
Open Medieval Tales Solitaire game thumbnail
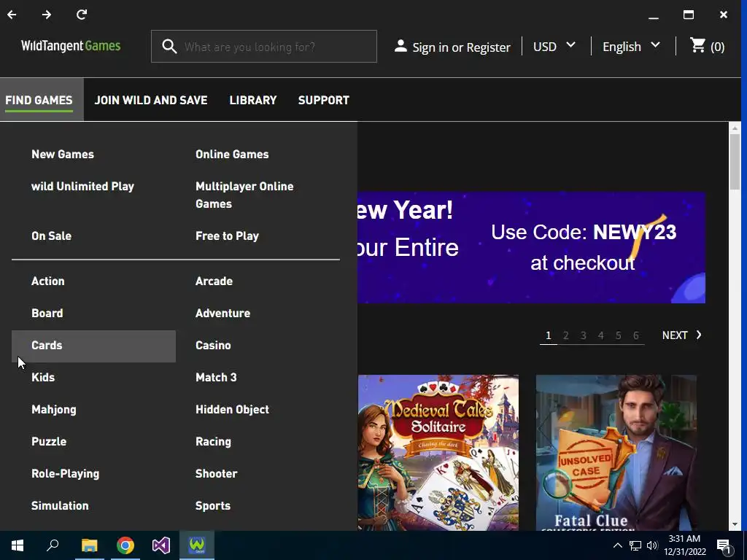pos(438,452)
